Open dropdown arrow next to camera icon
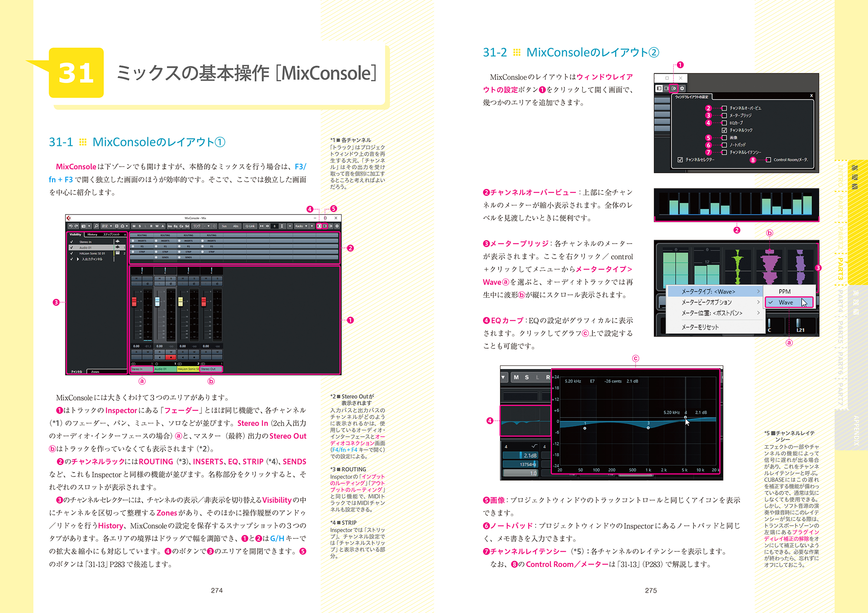The height and width of the screenshot is (613, 868). click(89, 226)
